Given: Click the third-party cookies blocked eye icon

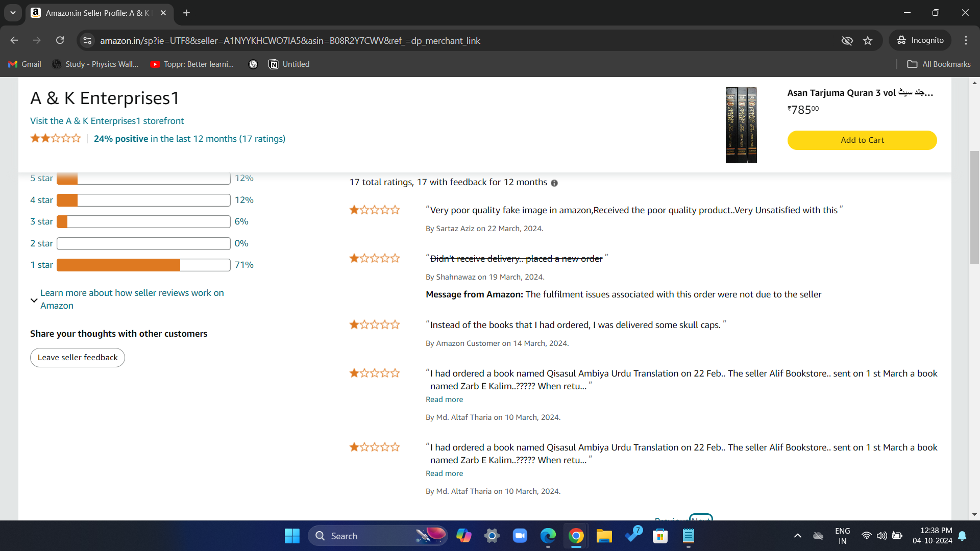Looking at the screenshot, I should pyautogui.click(x=847, y=40).
